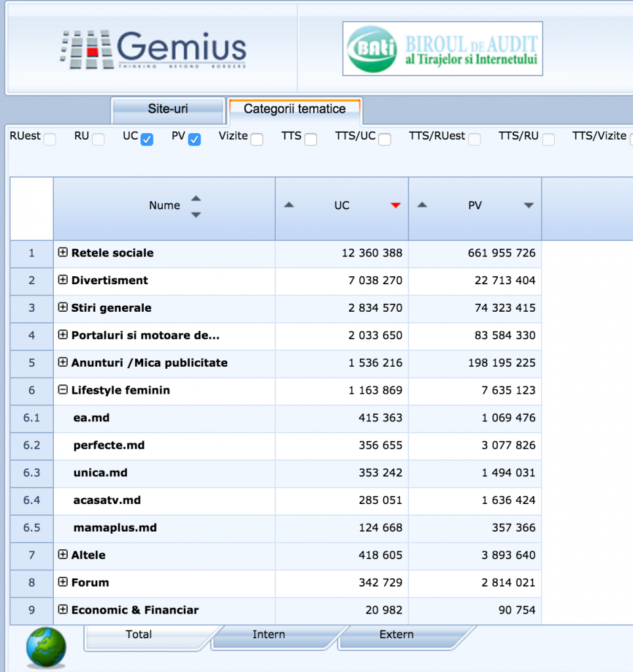The image size is (633, 672).
Task: Open the BATI Biroul de Audit banner
Action: click(x=443, y=49)
